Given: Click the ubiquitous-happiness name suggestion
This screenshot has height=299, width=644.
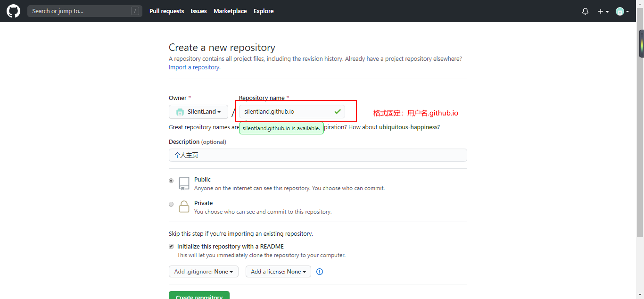Looking at the screenshot, I should [408, 127].
